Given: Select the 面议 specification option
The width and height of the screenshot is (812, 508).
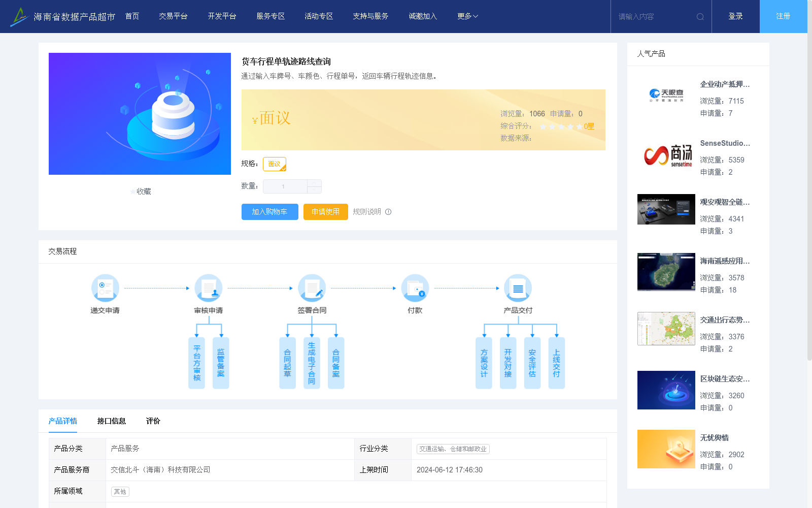Looking at the screenshot, I should pos(275,164).
